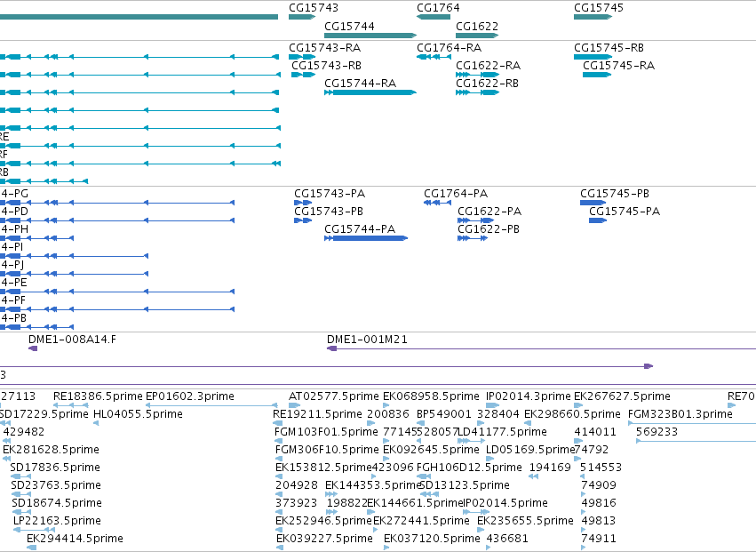Screen dimensions: 756x552
Task: Click the FGM103F01.5prime EST label
Action: tap(326, 432)
